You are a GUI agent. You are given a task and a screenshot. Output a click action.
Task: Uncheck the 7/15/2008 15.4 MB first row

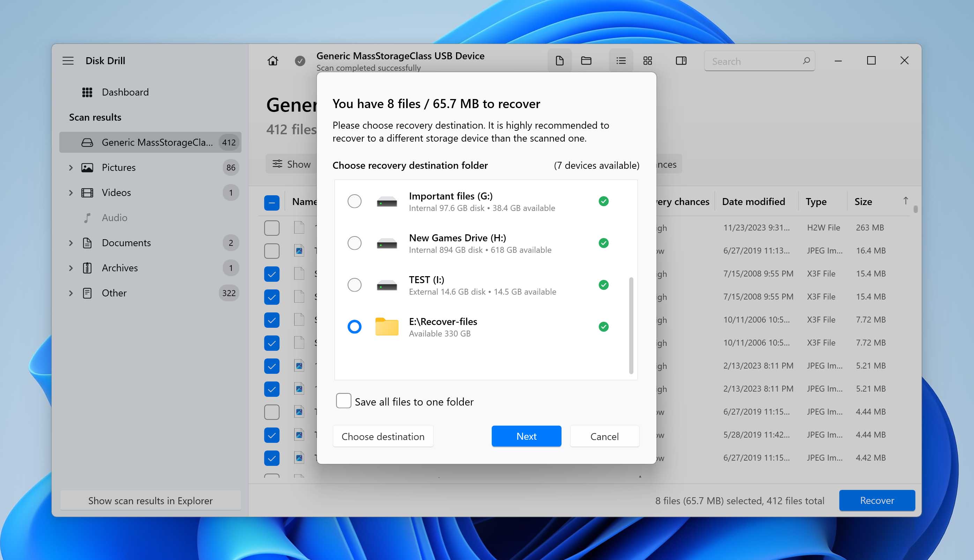click(x=272, y=274)
